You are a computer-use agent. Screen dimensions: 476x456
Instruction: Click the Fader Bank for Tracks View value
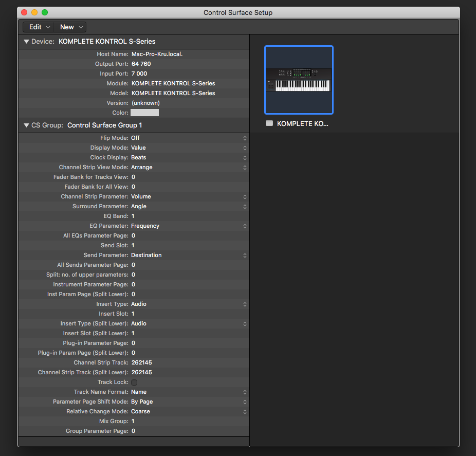pyautogui.click(x=133, y=177)
